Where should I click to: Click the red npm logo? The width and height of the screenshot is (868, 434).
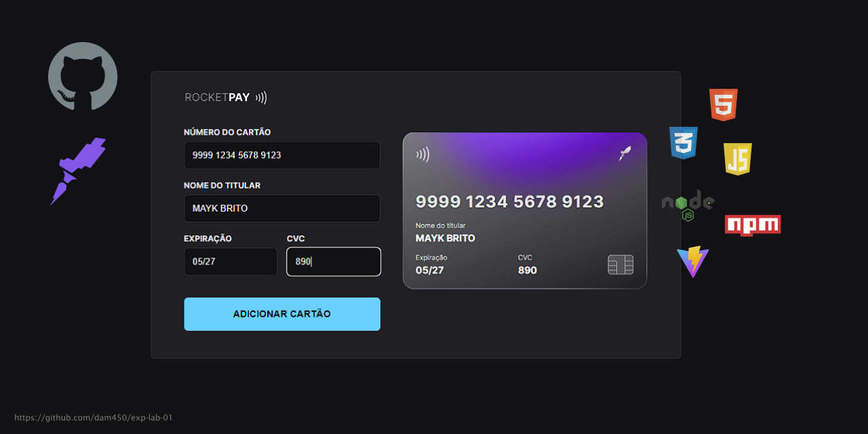click(753, 225)
